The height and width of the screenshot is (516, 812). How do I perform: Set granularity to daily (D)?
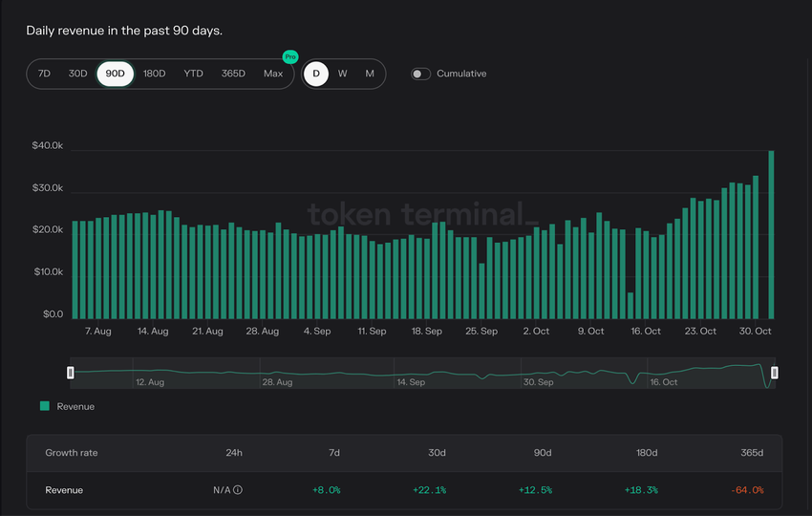(x=316, y=74)
